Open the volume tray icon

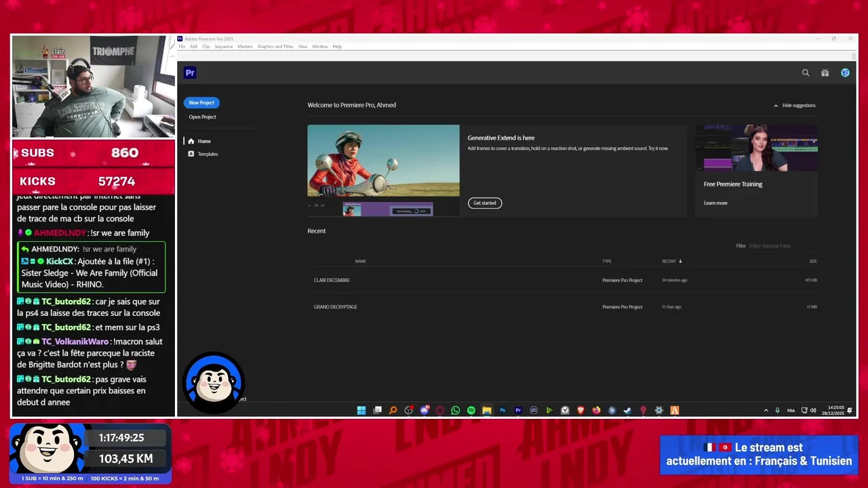tap(813, 410)
